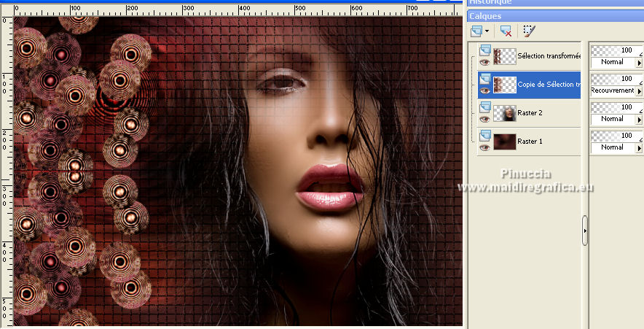Adjust opacity slider of Copie de Sélection layer

[616, 79]
